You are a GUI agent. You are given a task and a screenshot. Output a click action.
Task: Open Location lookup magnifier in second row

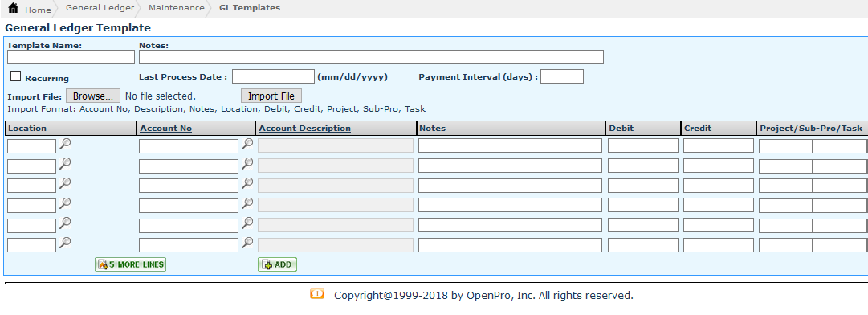[x=65, y=164]
